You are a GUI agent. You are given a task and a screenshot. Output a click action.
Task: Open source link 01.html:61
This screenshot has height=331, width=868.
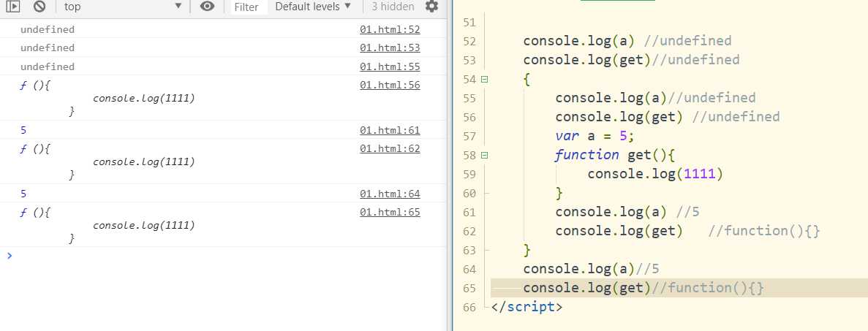390,131
